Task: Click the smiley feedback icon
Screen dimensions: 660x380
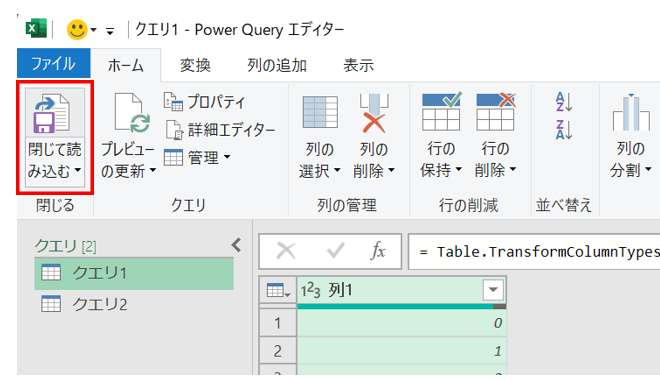Action: click(x=77, y=29)
